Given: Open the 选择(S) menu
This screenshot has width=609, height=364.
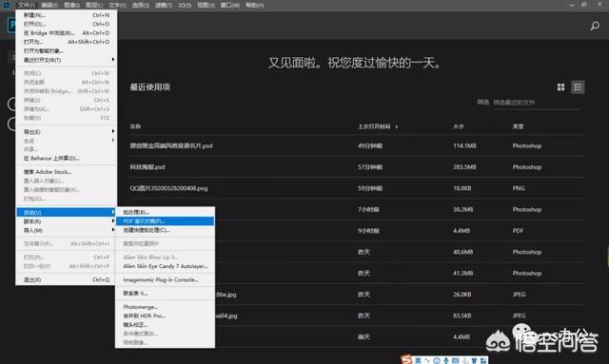Looking at the screenshot, I should (140, 5).
